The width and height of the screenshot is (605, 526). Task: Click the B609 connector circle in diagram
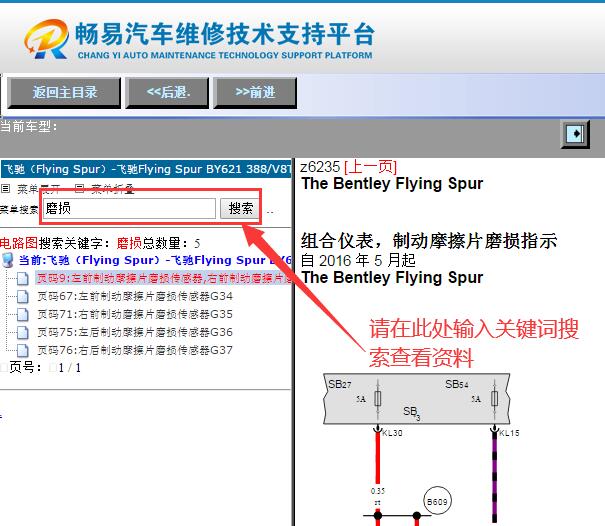(x=437, y=502)
